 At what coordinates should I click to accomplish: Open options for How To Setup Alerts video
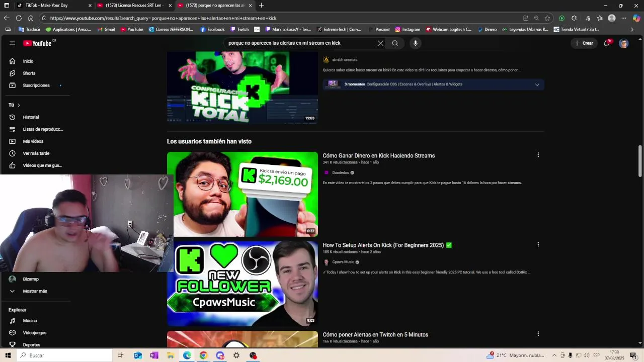pyautogui.click(x=538, y=244)
